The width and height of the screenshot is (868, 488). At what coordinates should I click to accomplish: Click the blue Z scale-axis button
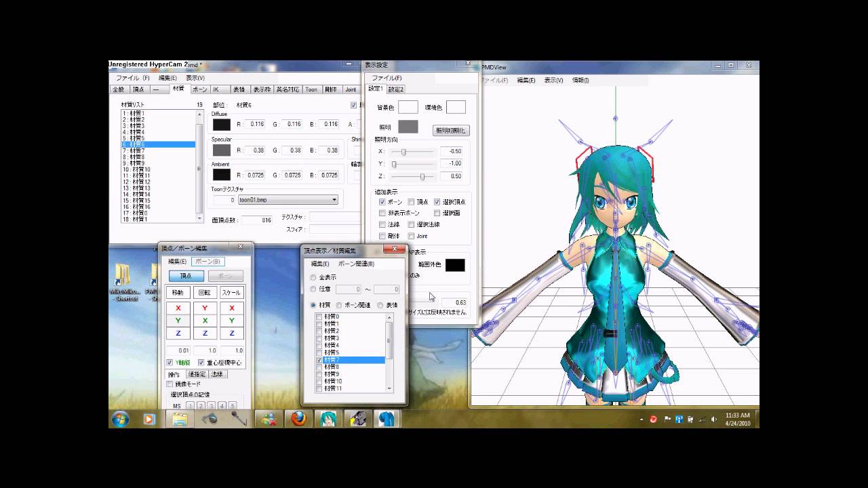coord(232,333)
